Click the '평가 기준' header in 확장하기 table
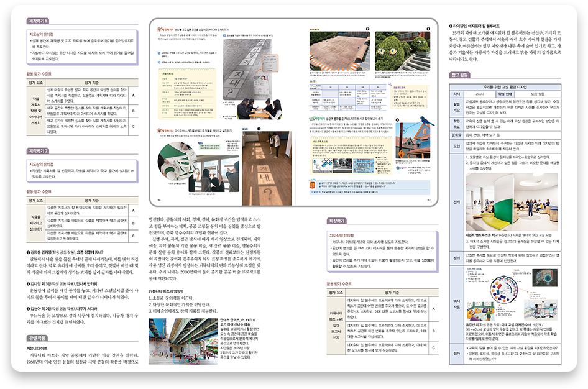 click(x=392, y=292)
